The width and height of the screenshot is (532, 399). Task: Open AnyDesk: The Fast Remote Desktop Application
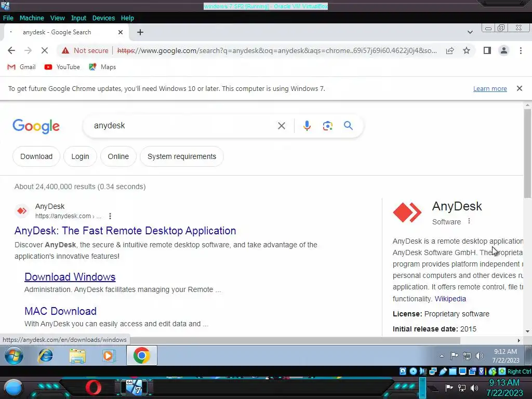click(125, 231)
